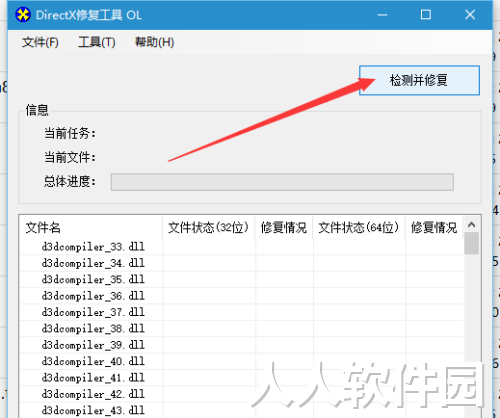
Task: Click the scrollbar up arrow
Action: [x=471, y=225]
